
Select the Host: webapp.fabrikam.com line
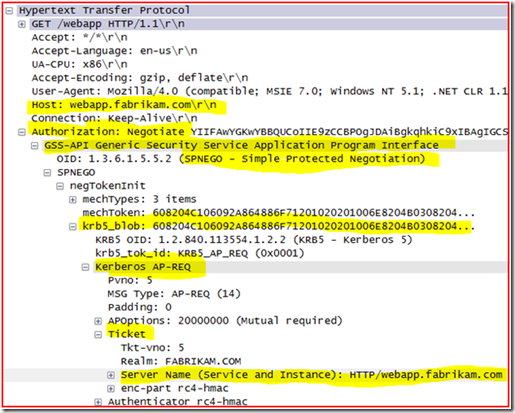(124, 105)
